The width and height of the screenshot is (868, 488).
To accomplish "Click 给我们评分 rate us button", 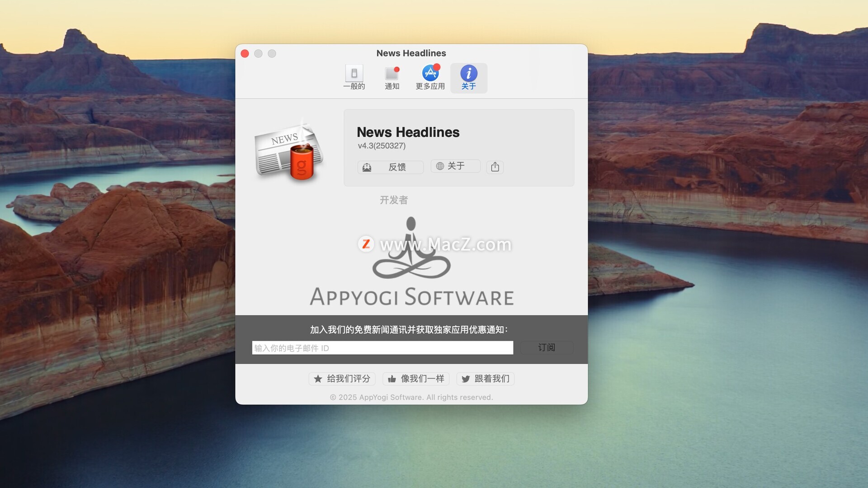I will (342, 379).
